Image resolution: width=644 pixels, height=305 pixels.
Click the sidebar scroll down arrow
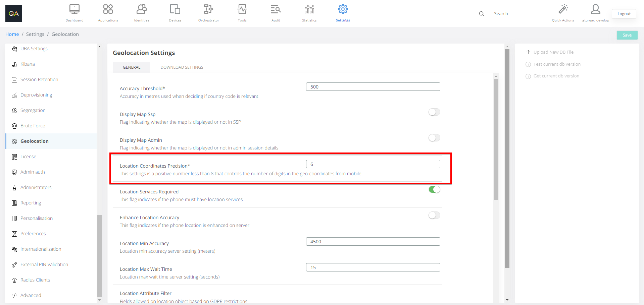pyautogui.click(x=99, y=300)
